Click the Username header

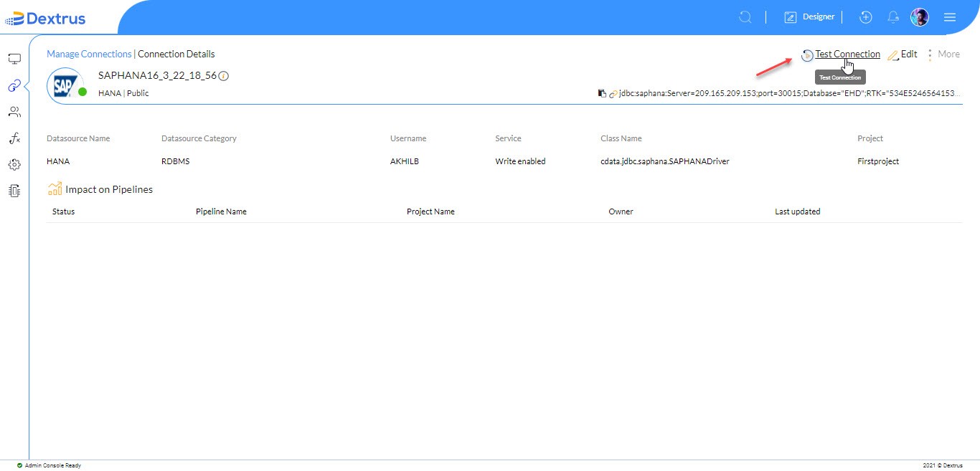point(408,138)
